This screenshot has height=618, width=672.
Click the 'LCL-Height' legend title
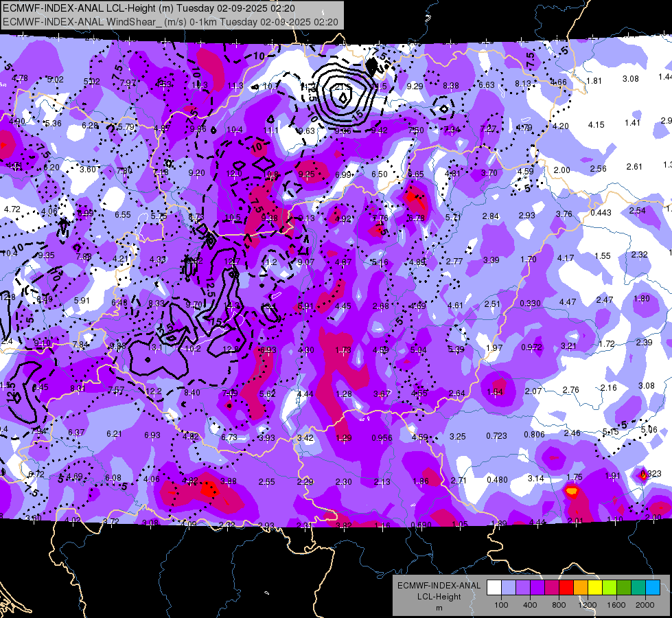tap(439, 597)
